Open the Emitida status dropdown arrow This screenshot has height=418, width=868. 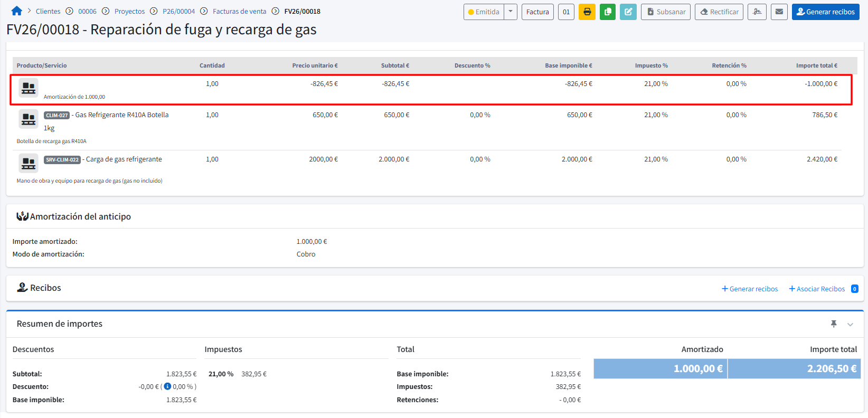511,12
